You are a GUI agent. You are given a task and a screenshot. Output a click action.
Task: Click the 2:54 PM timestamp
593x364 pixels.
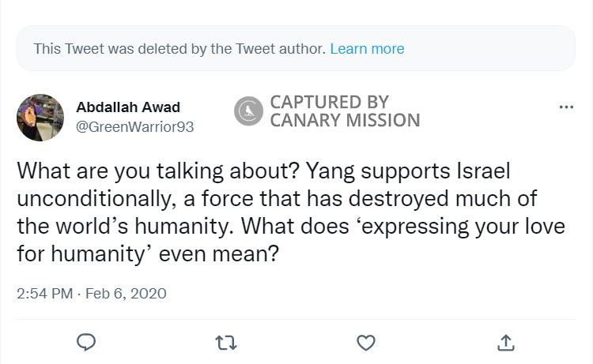[43, 293]
